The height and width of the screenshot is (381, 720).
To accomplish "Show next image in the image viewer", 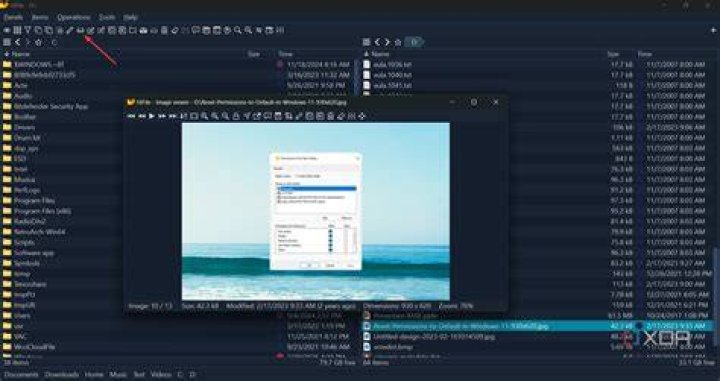I will [162, 116].
